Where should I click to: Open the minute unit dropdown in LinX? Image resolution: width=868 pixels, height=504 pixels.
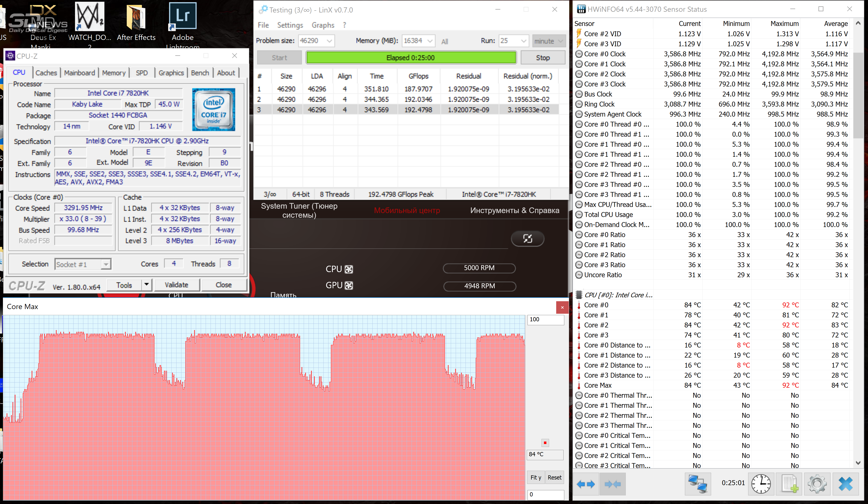[x=549, y=41]
